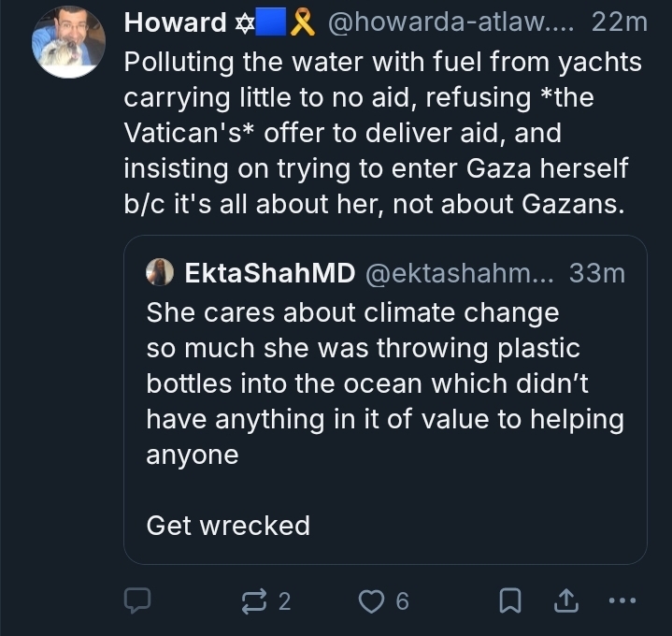Like the post with the heart icon
This screenshot has width=672, height=636.
(372, 601)
